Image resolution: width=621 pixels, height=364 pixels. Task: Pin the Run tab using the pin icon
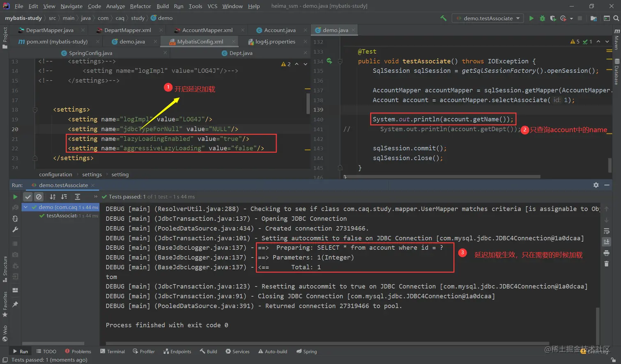click(x=15, y=304)
